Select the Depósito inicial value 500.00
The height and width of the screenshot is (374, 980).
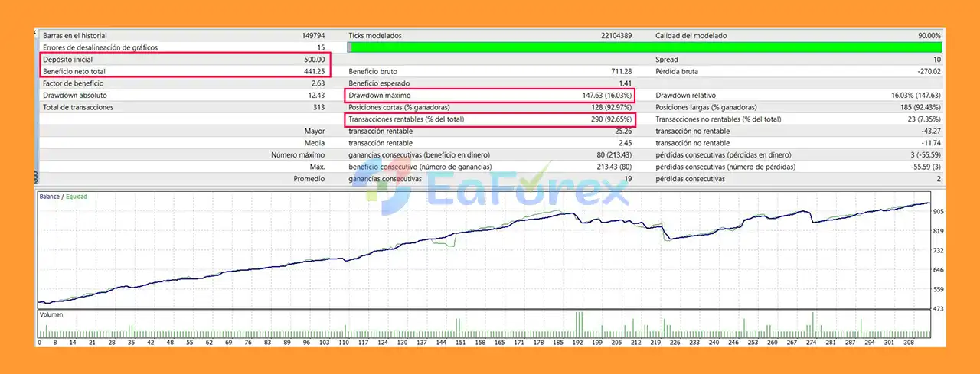315,60
